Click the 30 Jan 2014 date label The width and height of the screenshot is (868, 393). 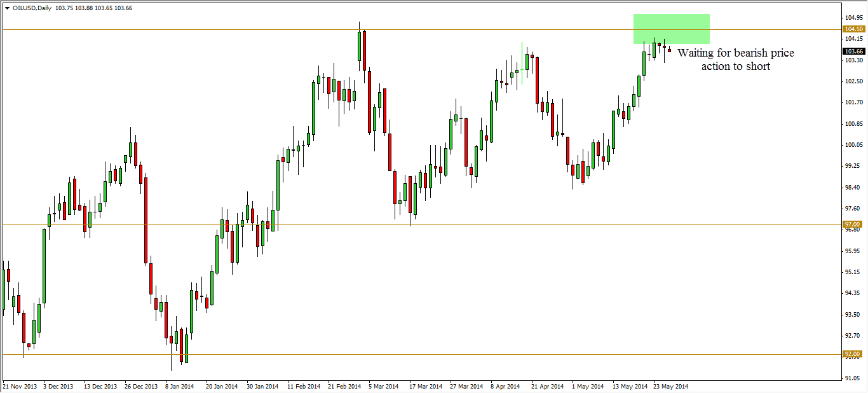[x=263, y=386]
